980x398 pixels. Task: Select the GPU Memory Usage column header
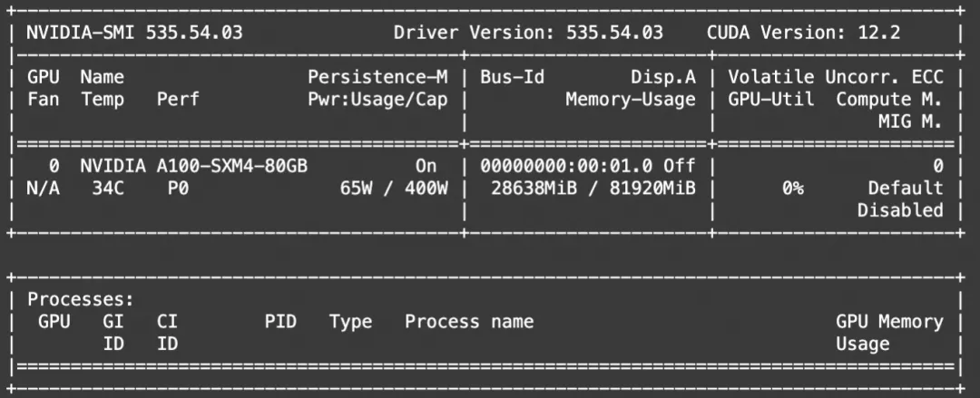click(x=889, y=333)
